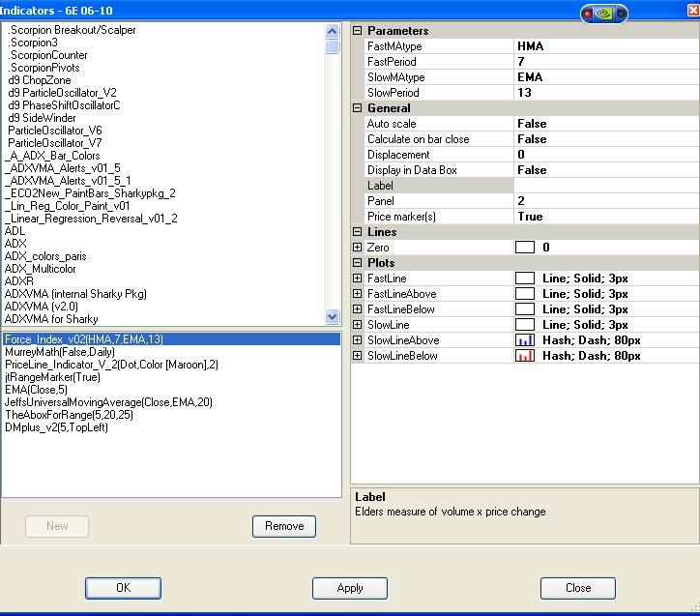The height and width of the screenshot is (616, 700).
Task: Remove the selected indicator
Action: coord(284,526)
